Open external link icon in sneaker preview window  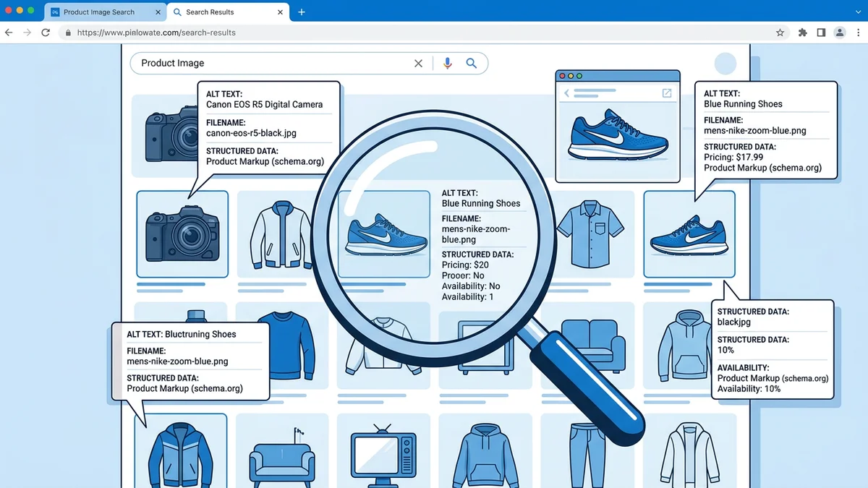click(x=667, y=93)
